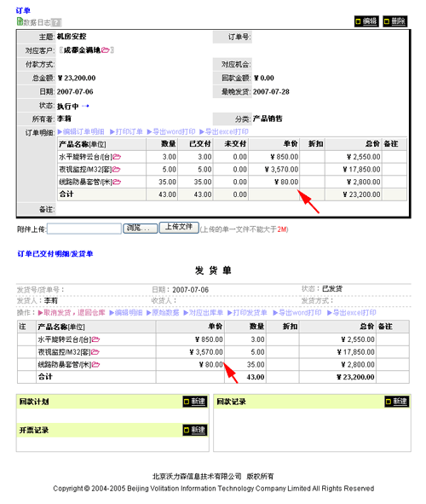Click the attachment upload file path field
This screenshot has height=504, width=426.
click(84, 229)
